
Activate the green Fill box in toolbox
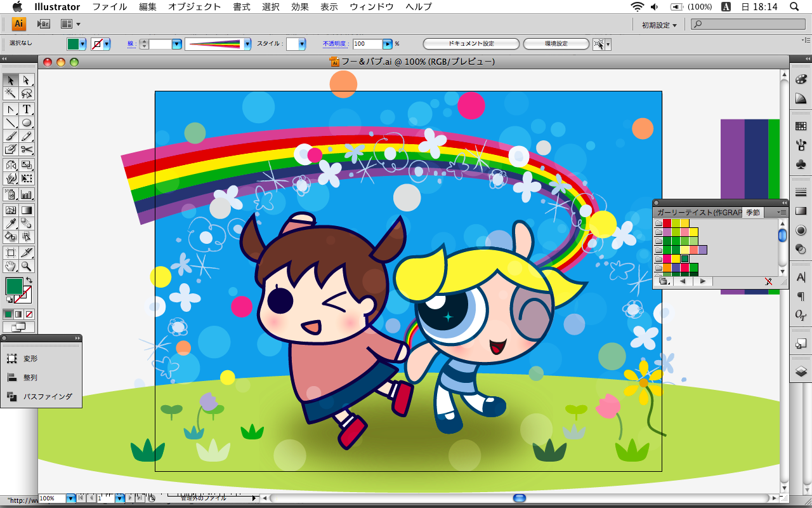(x=14, y=286)
